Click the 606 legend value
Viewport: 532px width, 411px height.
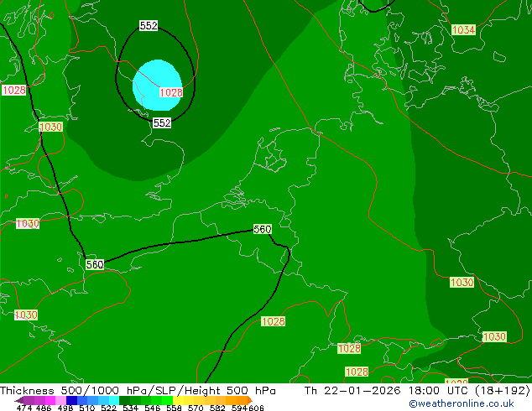(x=256, y=408)
